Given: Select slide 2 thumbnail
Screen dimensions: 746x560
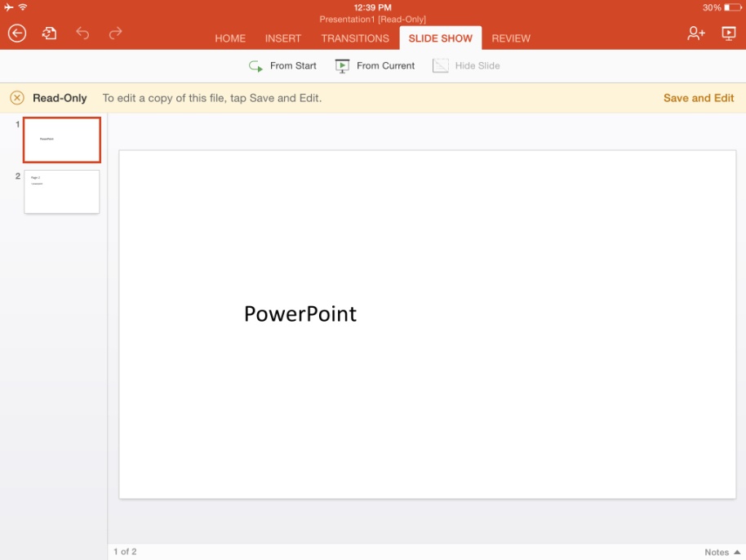Looking at the screenshot, I should coord(62,192).
